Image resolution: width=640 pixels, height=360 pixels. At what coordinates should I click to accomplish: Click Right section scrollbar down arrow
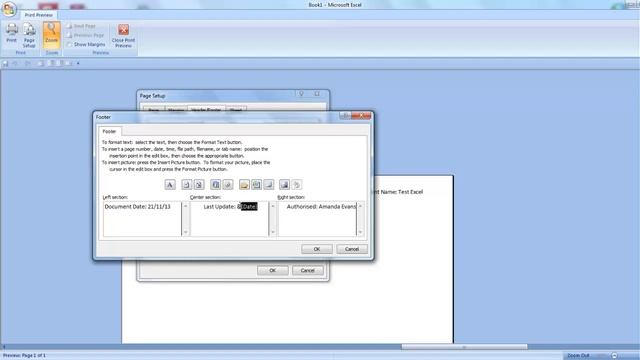pyautogui.click(x=360, y=232)
